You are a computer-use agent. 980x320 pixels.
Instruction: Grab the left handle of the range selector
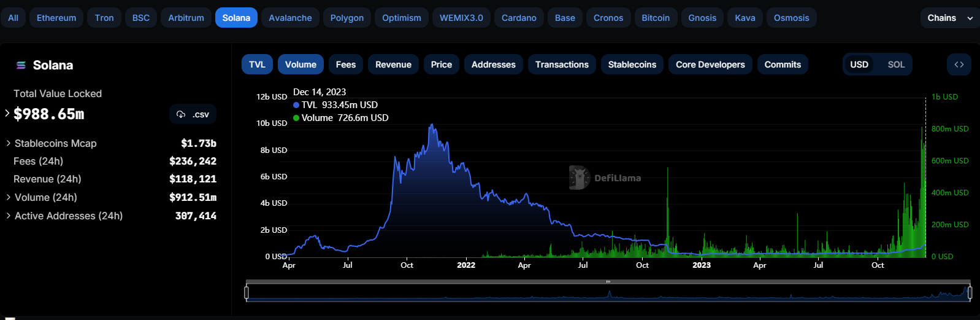(x=247, y=293)
